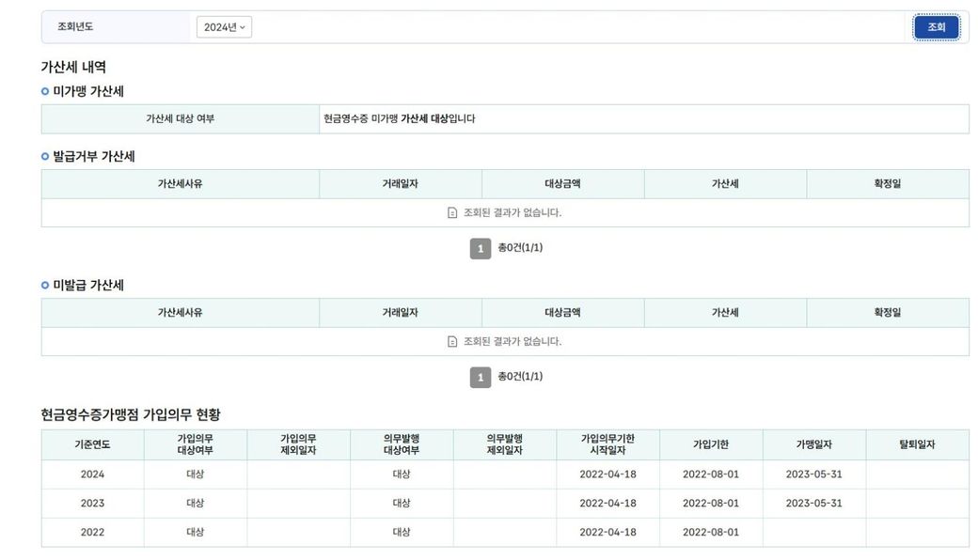978x560 pixels.
Task: Click the bullet icon beside 발급거부 가산세
Action: pyautogui.click(x=45, y=157)
